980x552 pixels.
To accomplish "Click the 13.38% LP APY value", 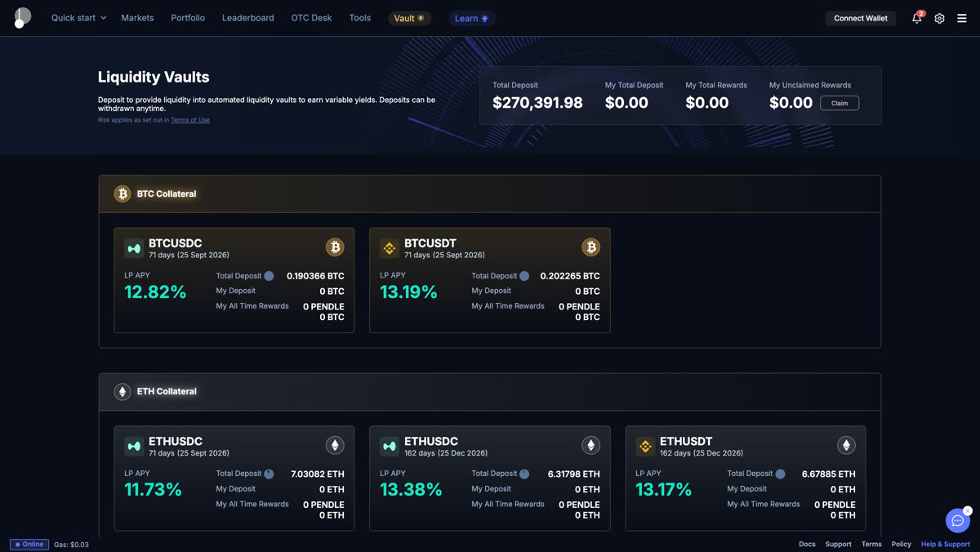I will tap(411, 490).
